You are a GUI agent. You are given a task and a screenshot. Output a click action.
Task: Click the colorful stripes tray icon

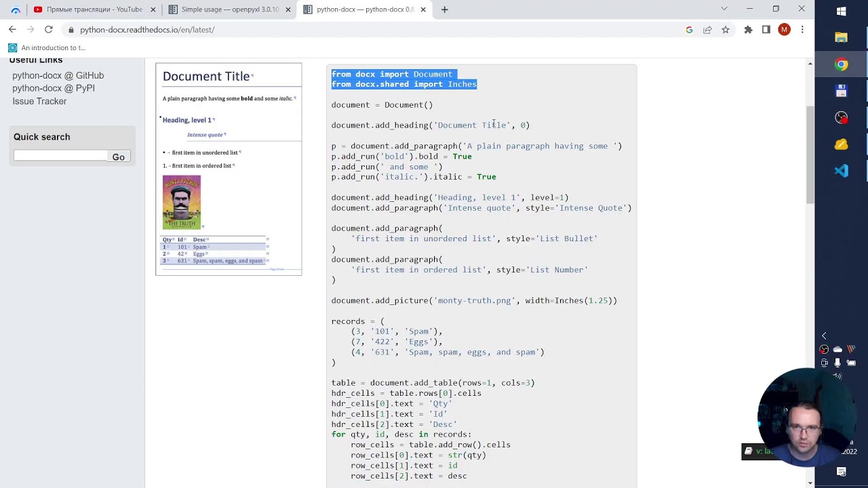851,349
